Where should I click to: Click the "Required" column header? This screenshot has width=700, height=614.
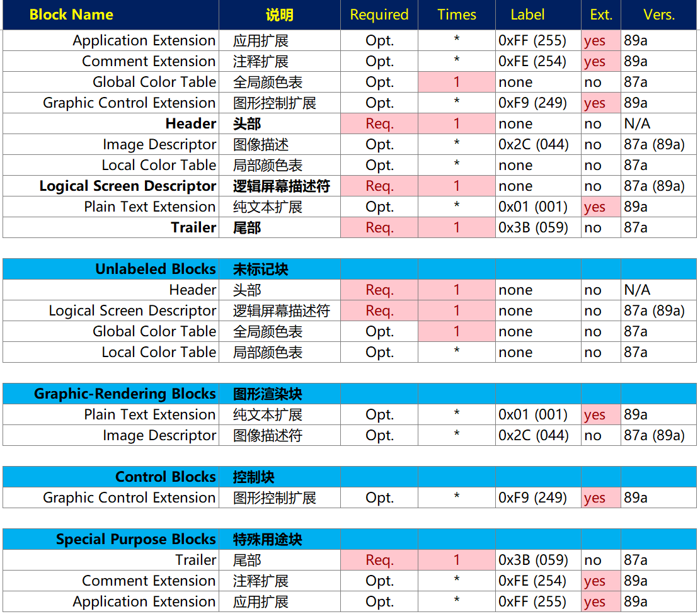click(x=379, y=15)
